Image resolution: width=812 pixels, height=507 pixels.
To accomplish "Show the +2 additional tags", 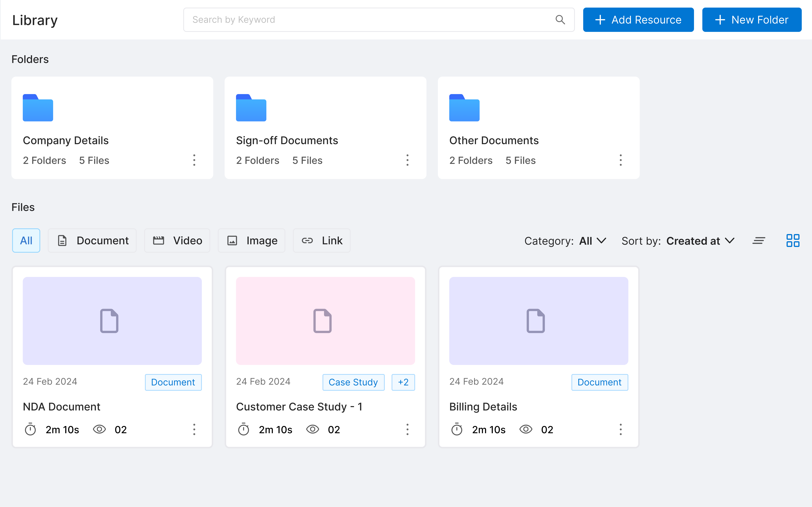I will pos(403,382).
